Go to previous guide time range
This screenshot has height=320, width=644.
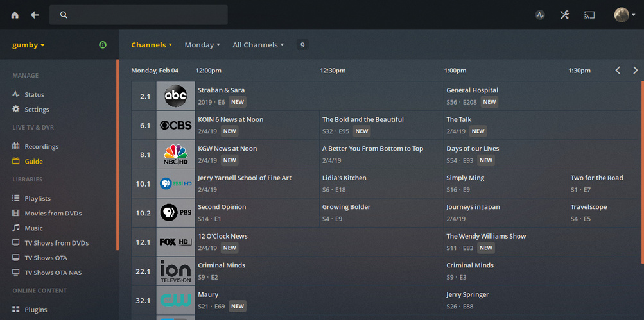pos(617,70)
